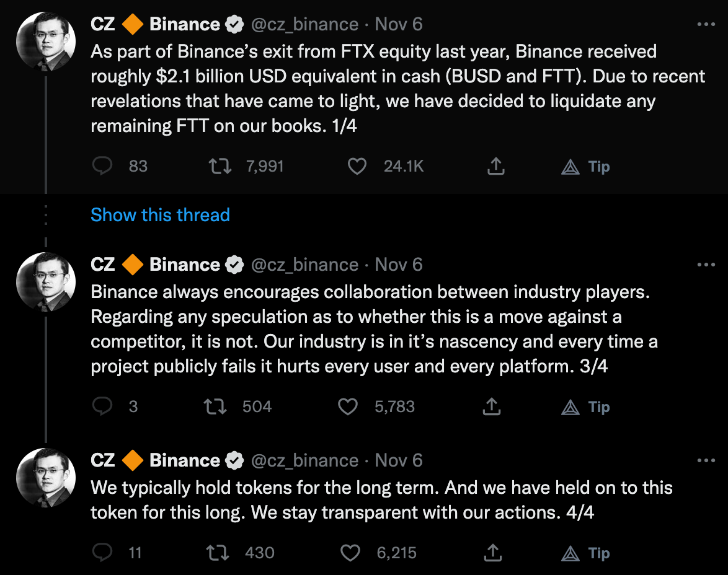
Task: Open the Nov 6 timestamp on the 4/4 tweet
Action: 399,461
